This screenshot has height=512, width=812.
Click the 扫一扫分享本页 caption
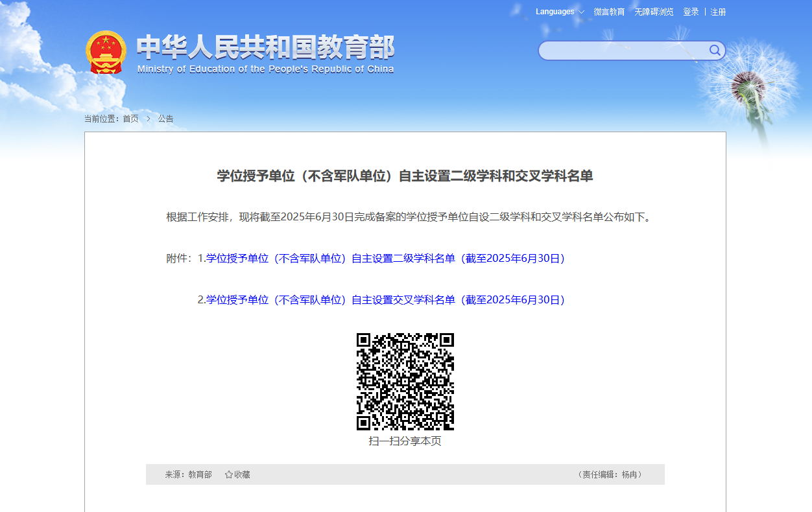point(405,441)
